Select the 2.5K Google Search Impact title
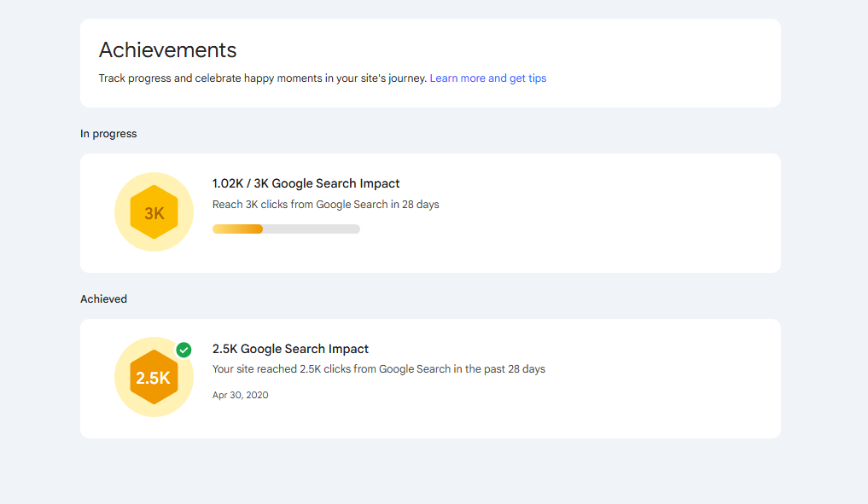 (290, 349)
